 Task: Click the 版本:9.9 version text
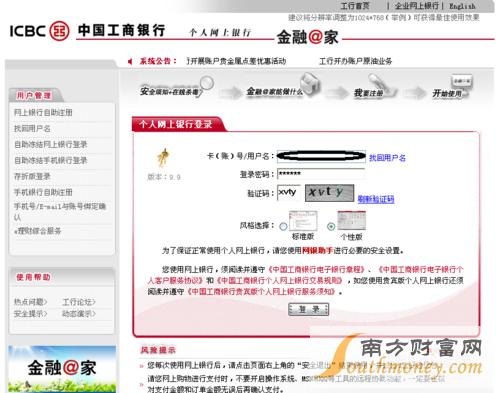(x=164, y=177)
